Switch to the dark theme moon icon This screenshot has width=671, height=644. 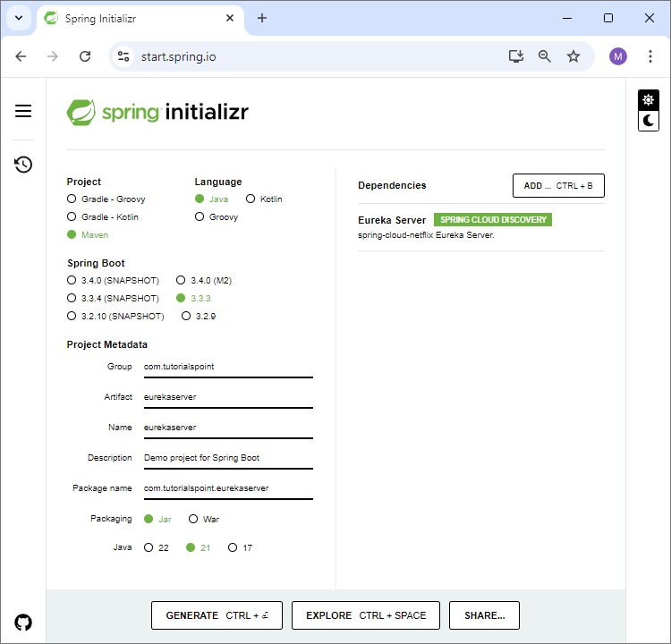click(x=649, y=121)
